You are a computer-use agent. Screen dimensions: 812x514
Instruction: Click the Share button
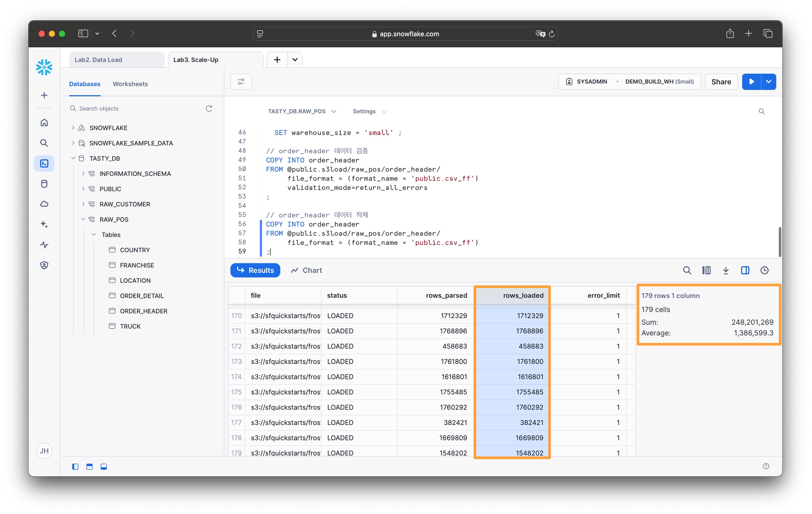click(x=721, y=82)
